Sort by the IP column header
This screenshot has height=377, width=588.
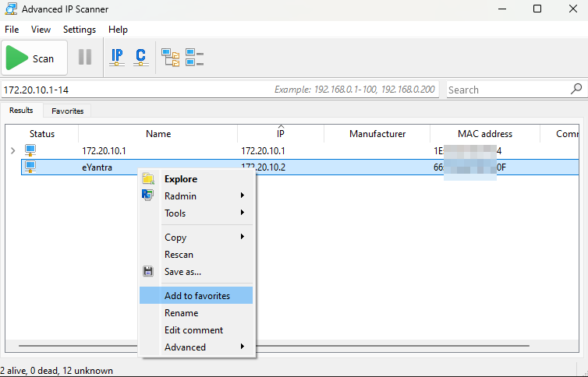point(281,134)
